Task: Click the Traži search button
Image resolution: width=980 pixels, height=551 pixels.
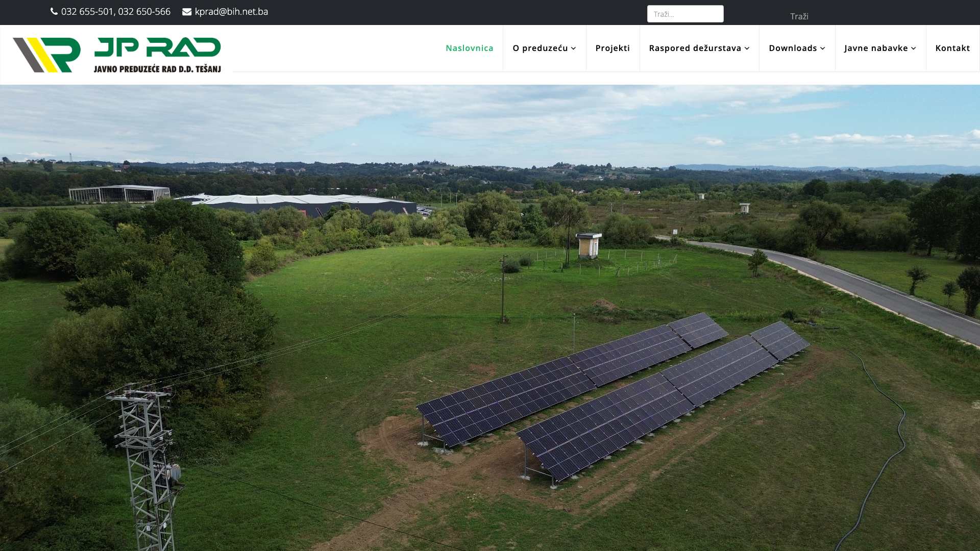Action: [x=799, y=16]
